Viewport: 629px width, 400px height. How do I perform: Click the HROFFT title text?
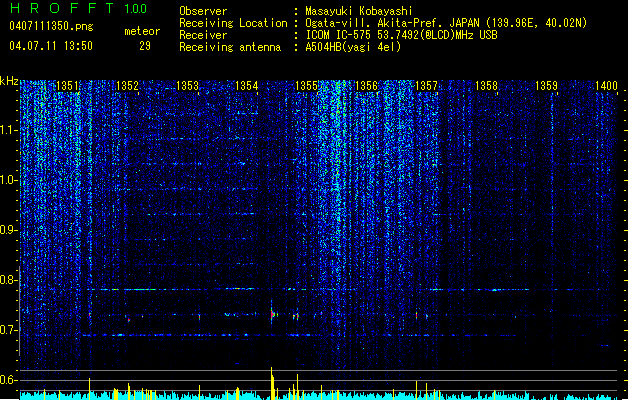(x=62, y=8)
